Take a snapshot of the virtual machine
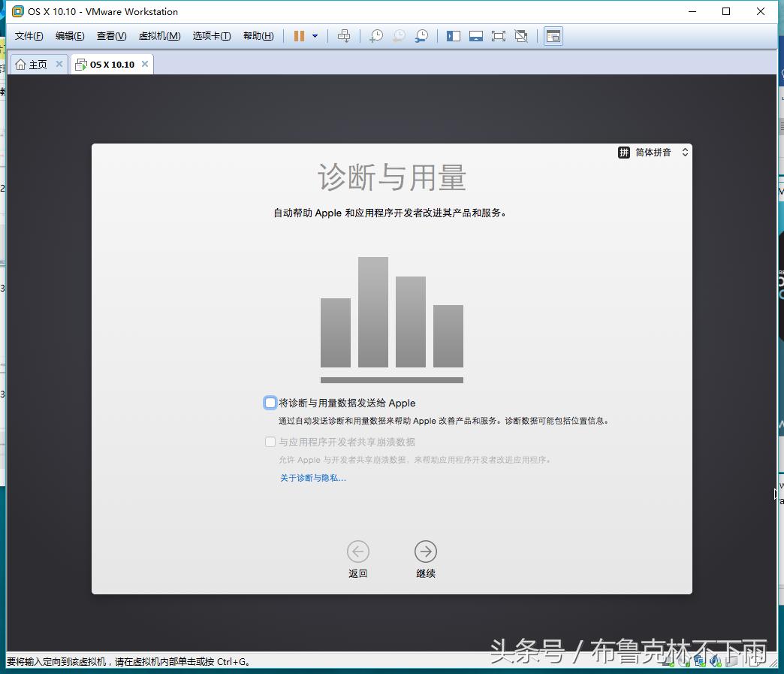The width and height of the screenshot is (784, 674). pyautogui.click(x=375, y=35)
